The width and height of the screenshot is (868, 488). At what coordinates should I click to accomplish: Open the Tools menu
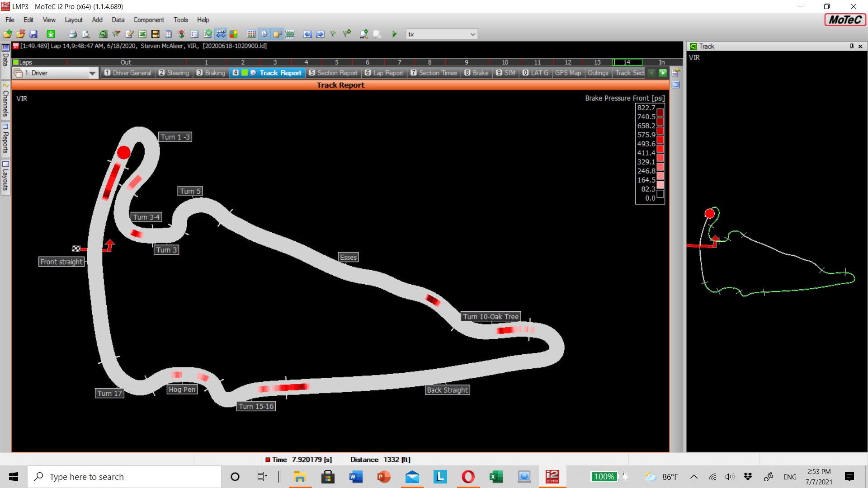pos(180,20)
